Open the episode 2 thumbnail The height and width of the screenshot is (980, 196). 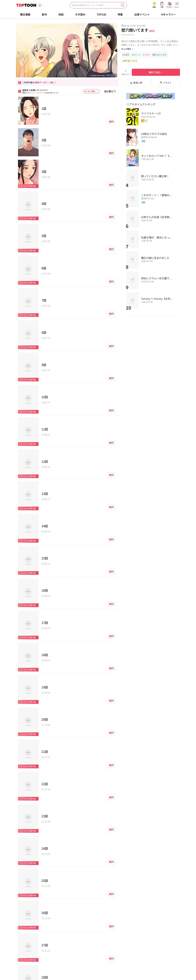[x=28, y=142]
